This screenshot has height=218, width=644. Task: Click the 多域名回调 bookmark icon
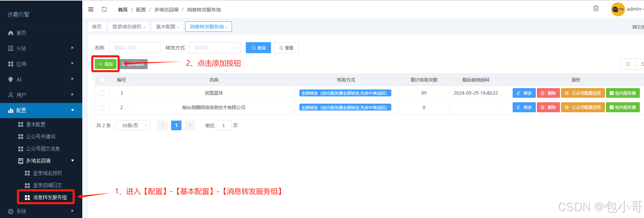click(x=21, y=161)
